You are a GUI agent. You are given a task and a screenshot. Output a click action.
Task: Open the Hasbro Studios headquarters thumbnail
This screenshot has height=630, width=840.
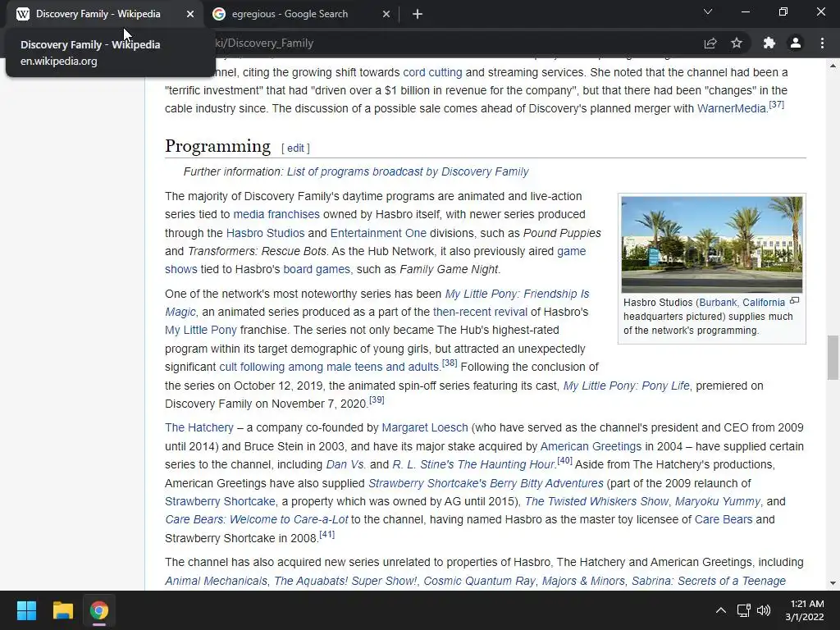(x=712, y=244)
